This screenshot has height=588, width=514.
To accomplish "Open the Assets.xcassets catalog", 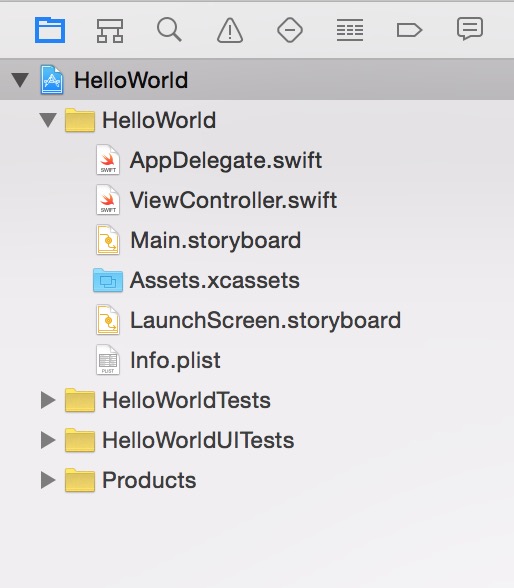I will click(x=196, y=280).
